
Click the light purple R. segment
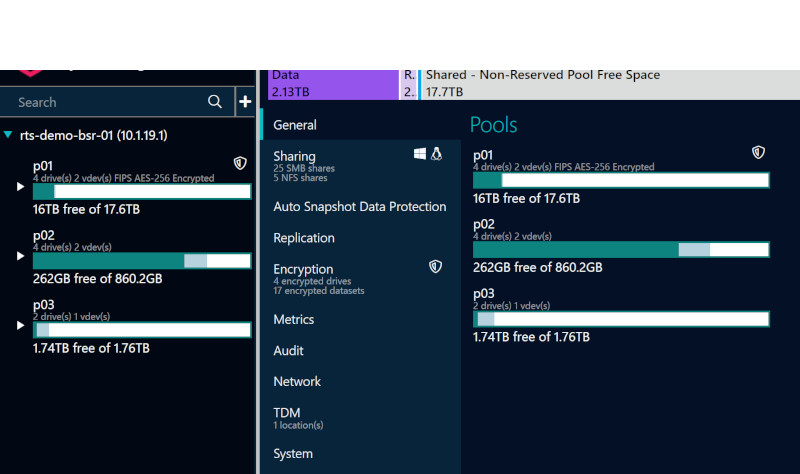coord(409,84)
